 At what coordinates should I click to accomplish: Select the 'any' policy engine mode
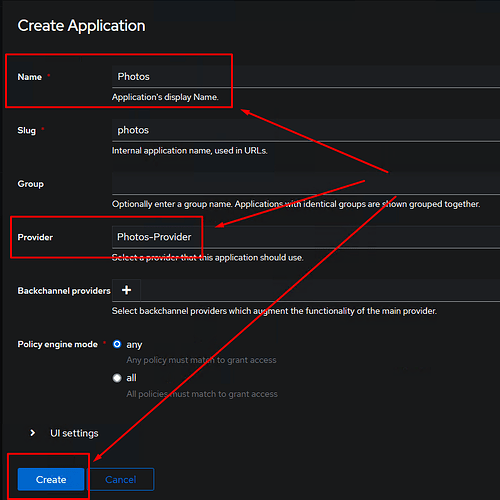(117, 344)
